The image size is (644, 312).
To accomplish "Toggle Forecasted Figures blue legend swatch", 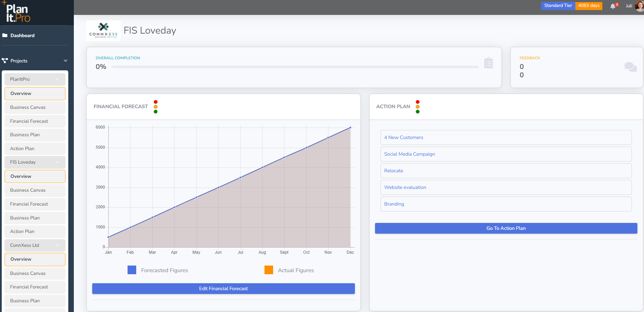I will click(x=132, y=270).
